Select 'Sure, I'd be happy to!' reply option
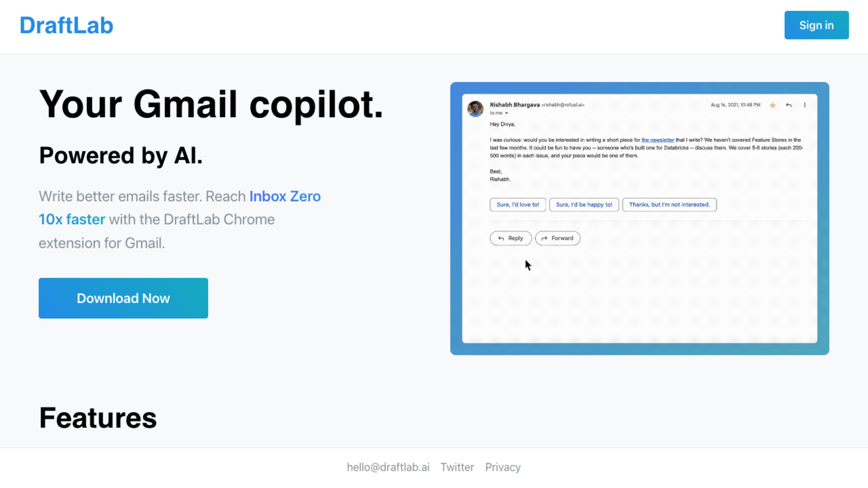Screen dimensions: 868x488 click(x=584, y=204)
